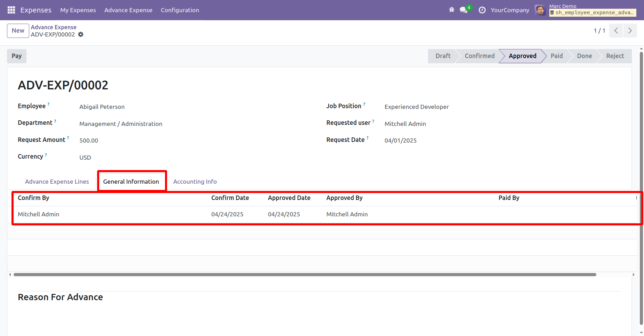
Task: Click the debug bug icon
Action: point(451,10)
